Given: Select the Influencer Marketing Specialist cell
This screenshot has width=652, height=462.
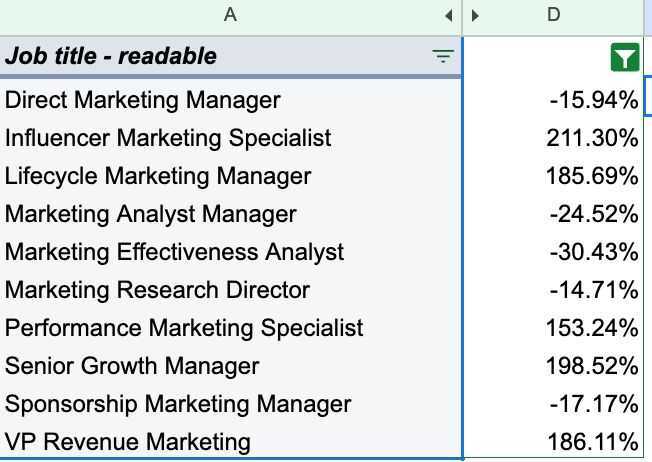Looking at the screenshot, I should pos(231,138).
